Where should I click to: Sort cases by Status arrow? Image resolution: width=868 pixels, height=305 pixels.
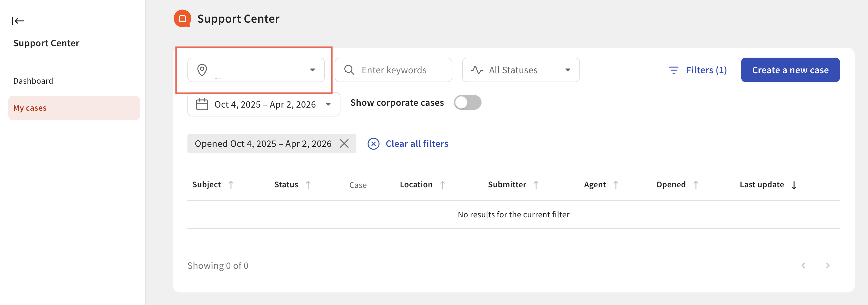308,185
